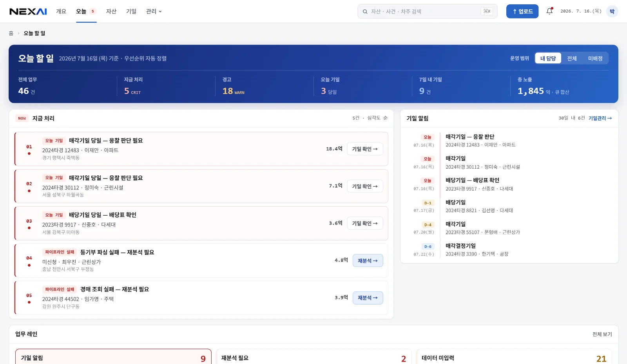627x364 pixels.
Task: Click 기일 확인 for case 12483
Action: point(365,149)
